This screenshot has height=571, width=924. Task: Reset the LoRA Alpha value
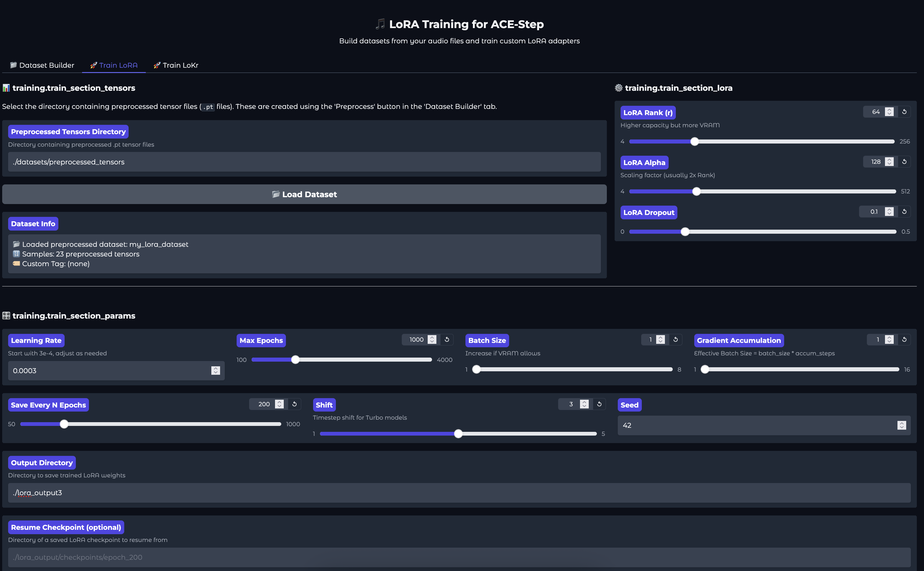[x=904, y=162]
